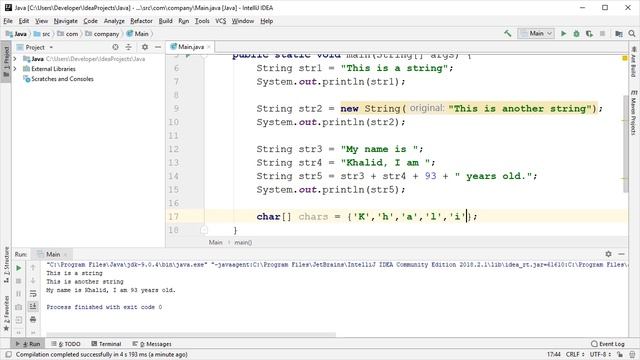Expand the External Libraries node

click(x=15, y=69)
